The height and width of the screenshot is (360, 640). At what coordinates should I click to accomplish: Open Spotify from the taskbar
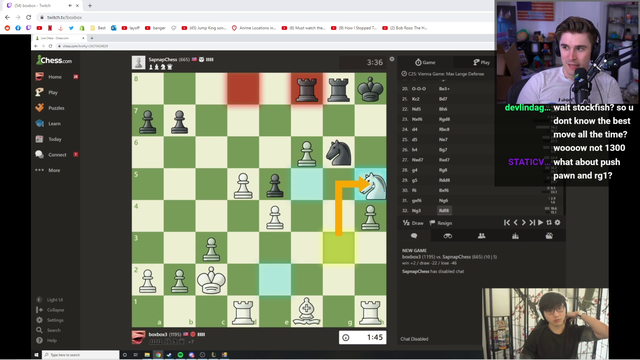(180, 355)
